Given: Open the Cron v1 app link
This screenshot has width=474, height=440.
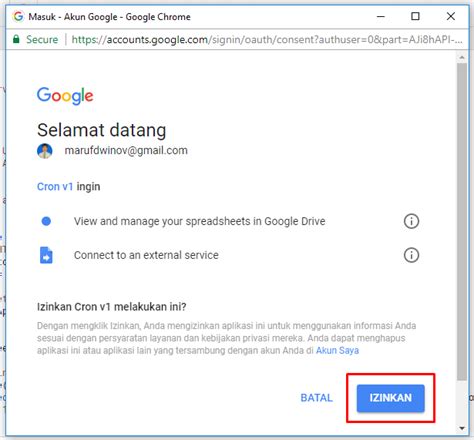Looking at the screenshot, I should [55, 186].
